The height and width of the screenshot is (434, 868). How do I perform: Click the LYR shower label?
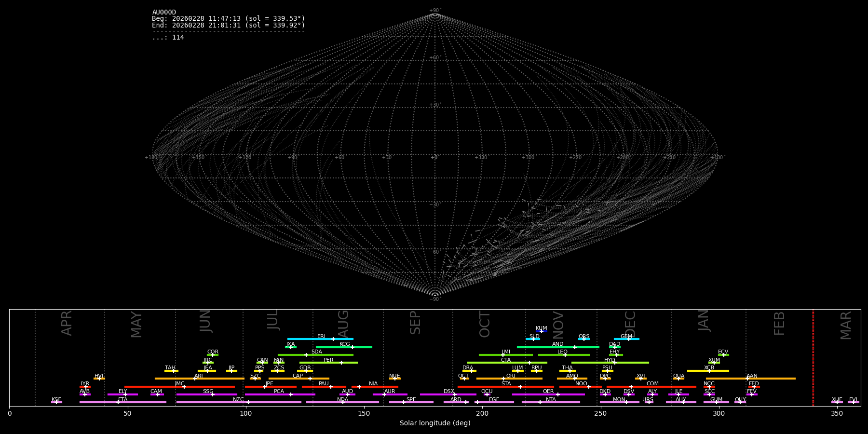[85, 384]
